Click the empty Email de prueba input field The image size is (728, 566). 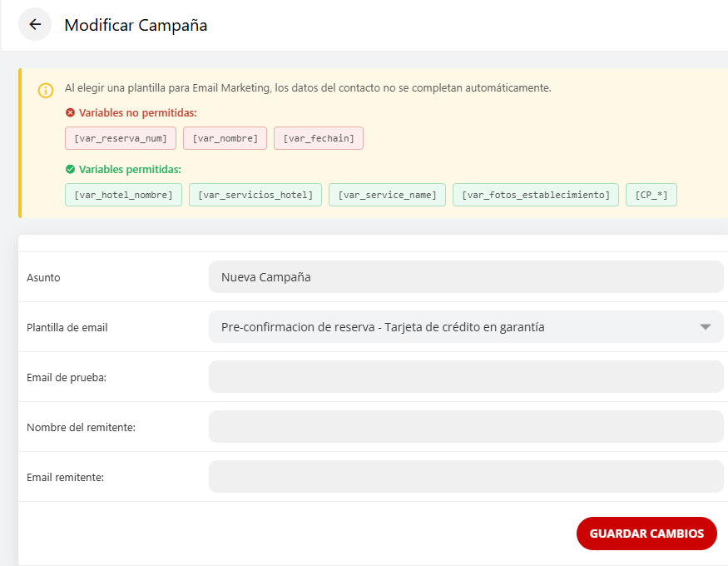[466, 377]
